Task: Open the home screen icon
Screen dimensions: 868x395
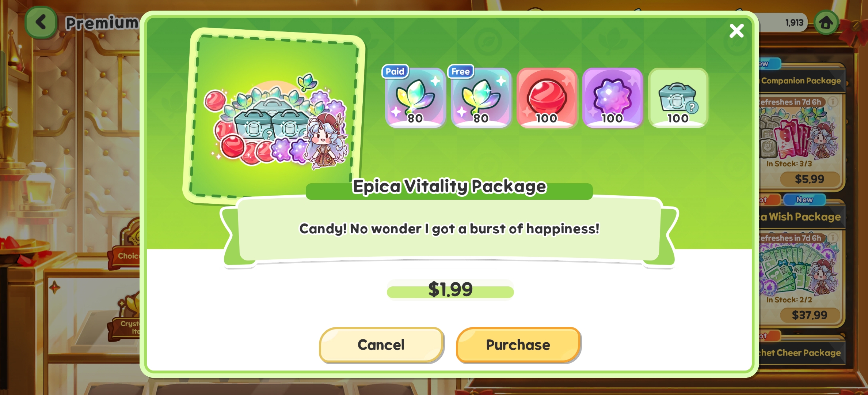Action: (x=826, y=23)
